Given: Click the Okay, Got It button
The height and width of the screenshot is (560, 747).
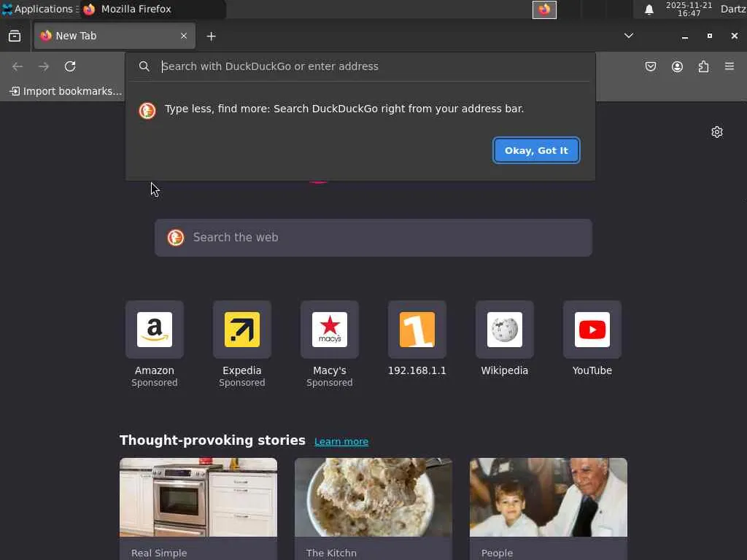Looking at the screenshot, I should coord(536,150).
